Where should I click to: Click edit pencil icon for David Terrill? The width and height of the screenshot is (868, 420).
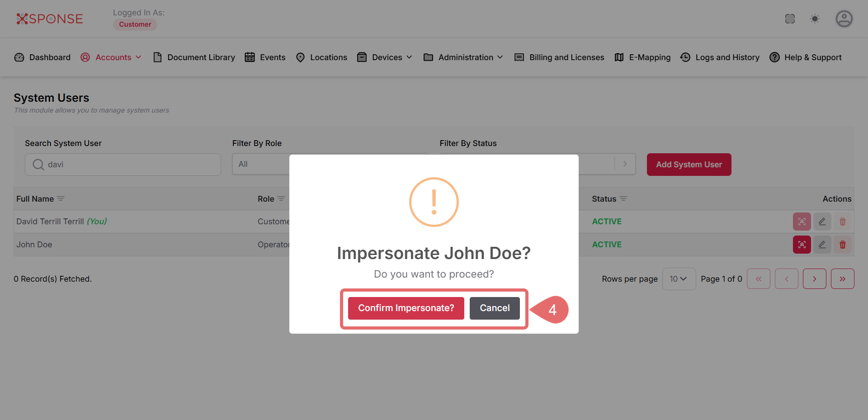pyautogui.click(x=822, y=222)
